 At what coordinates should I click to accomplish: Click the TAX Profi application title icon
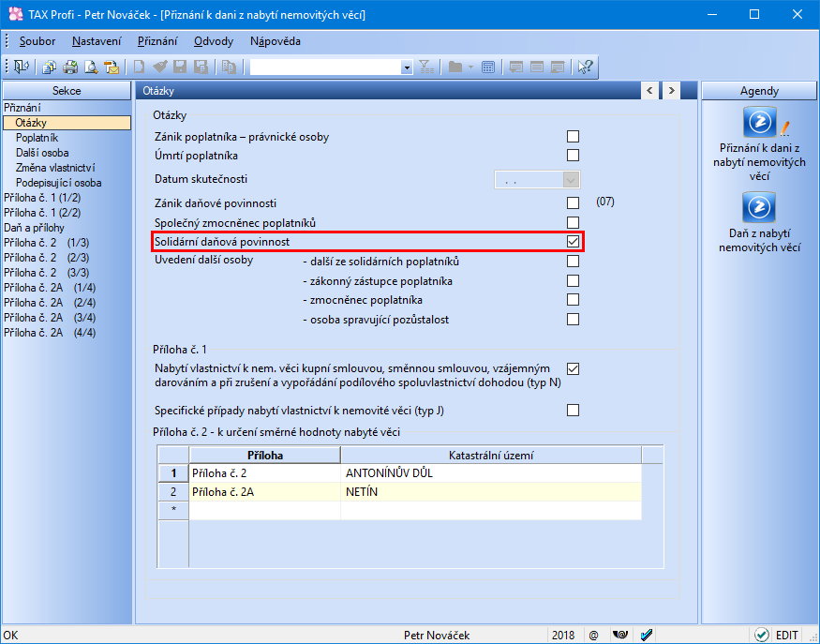(x=16, y=14)
